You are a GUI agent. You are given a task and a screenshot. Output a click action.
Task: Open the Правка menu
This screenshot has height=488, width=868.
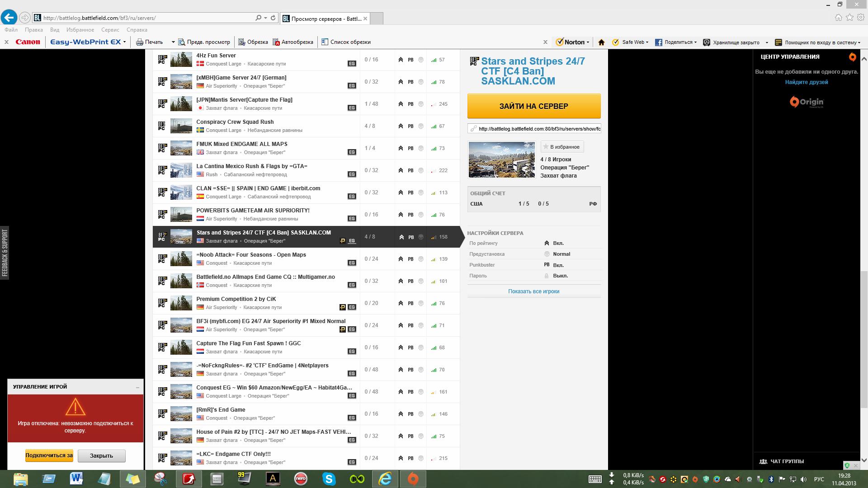click(34, 30)
